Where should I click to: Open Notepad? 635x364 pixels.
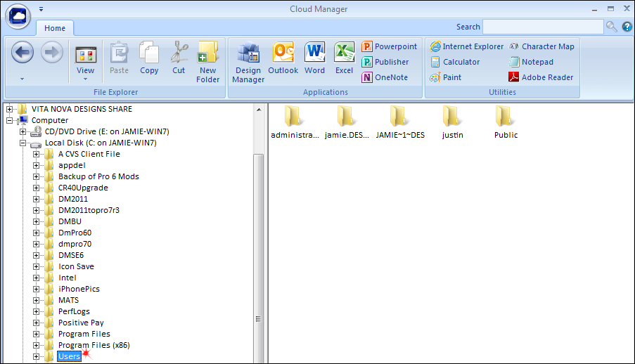531,62
